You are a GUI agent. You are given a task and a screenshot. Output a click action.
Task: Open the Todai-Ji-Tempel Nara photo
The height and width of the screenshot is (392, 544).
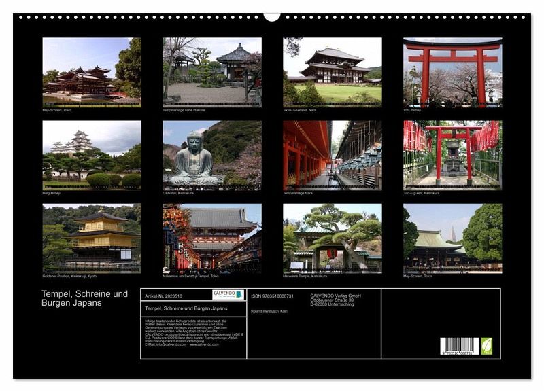click(333, 73)
